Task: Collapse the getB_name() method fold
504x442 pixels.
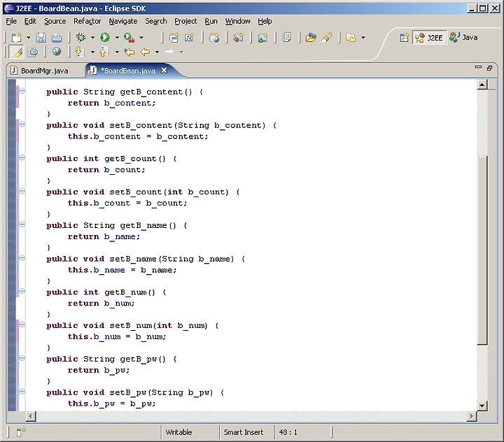Action: [x=22, y=224]
